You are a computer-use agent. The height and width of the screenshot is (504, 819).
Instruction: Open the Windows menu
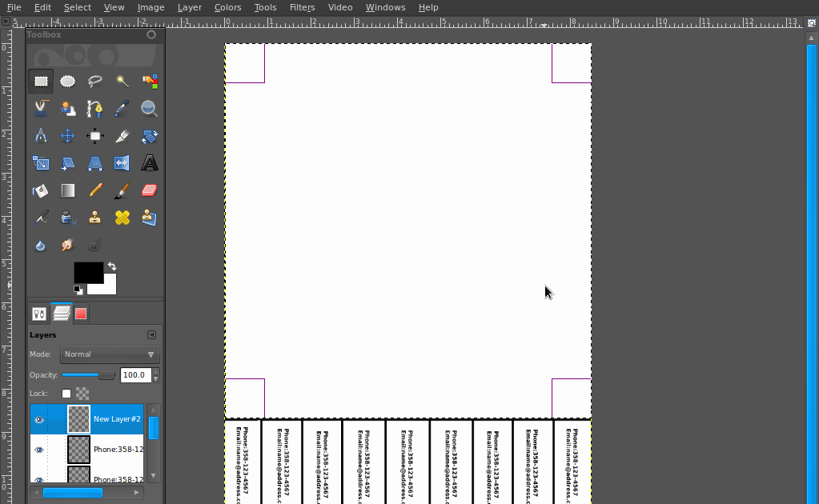tap(385, 7)
